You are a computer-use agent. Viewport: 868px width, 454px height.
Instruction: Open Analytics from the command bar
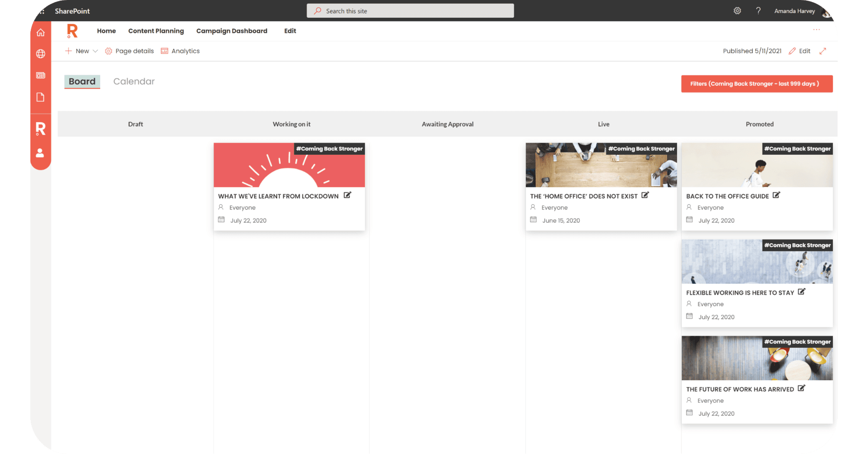180,51
